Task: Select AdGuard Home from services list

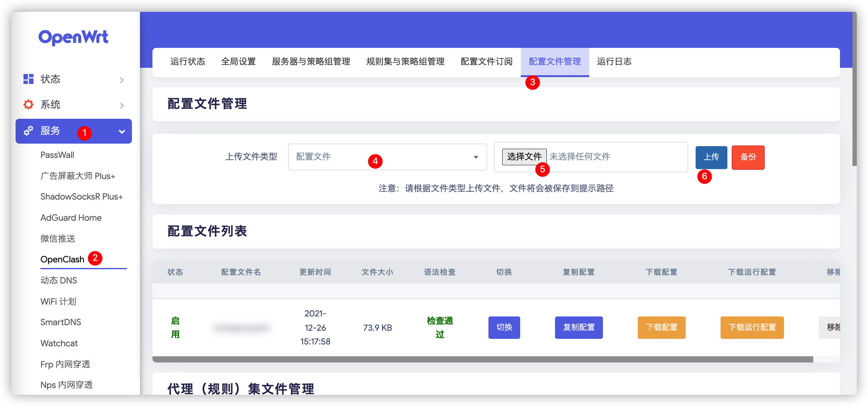Action: click(x=71, y=218)
